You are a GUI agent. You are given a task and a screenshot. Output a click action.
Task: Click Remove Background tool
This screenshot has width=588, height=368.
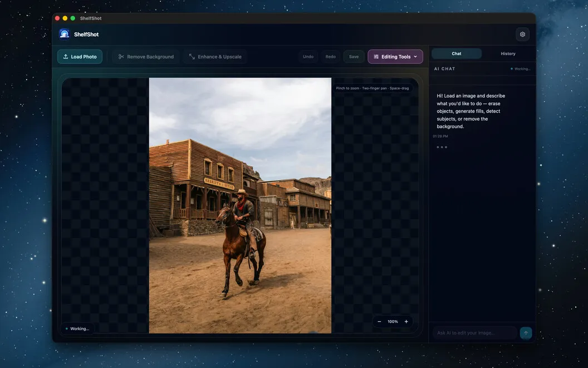click(x=146, y=57)
